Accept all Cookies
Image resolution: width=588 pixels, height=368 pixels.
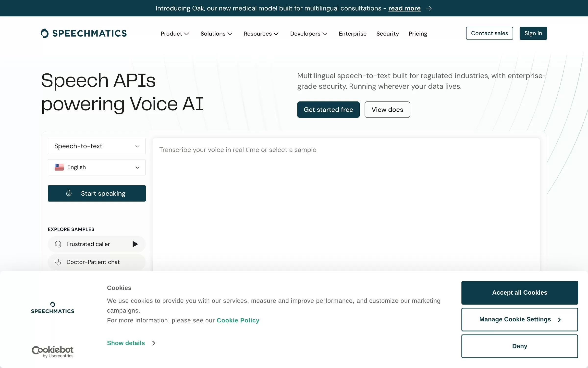(520, 293)
